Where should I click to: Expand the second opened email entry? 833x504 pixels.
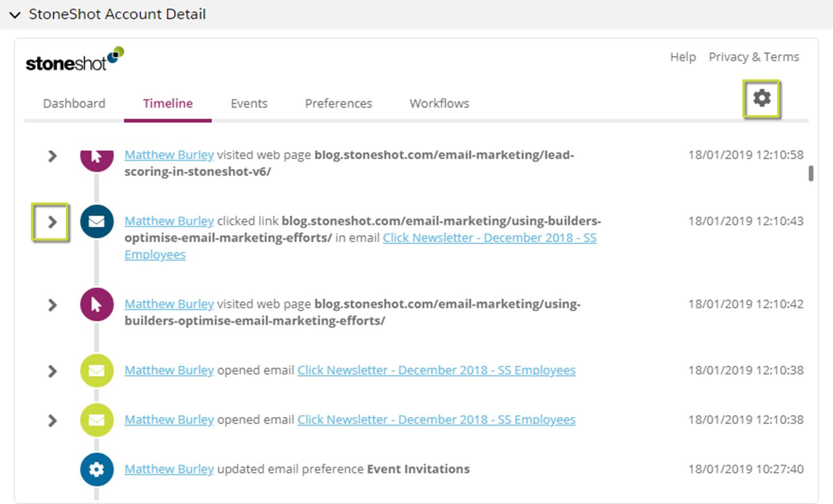(x=52, y=421)
